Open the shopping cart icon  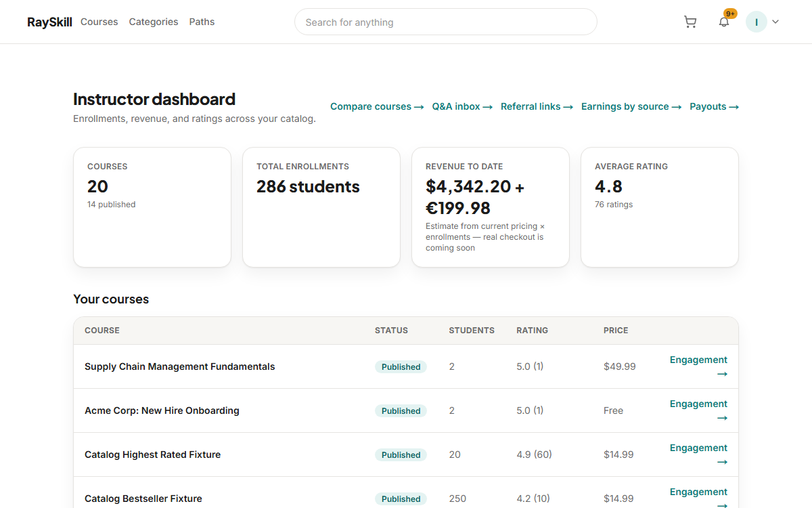[690, 22]
